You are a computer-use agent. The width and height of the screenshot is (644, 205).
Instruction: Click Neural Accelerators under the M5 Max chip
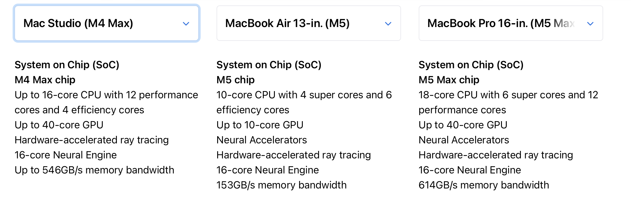tap(464, 140)
